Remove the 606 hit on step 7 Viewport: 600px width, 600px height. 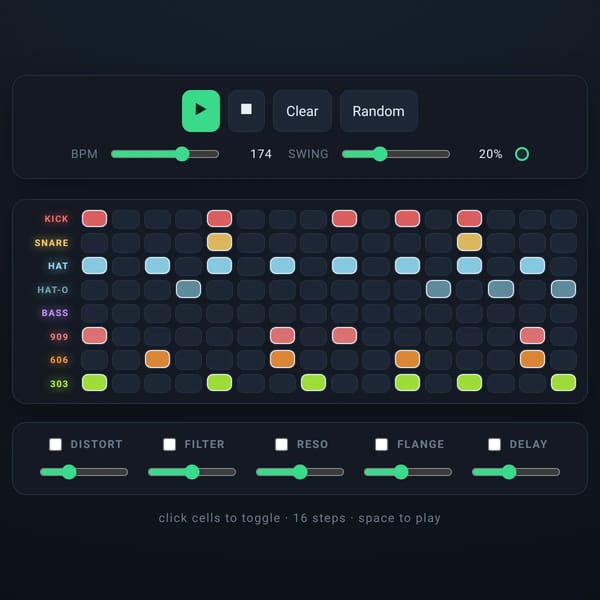pos(282,359)
